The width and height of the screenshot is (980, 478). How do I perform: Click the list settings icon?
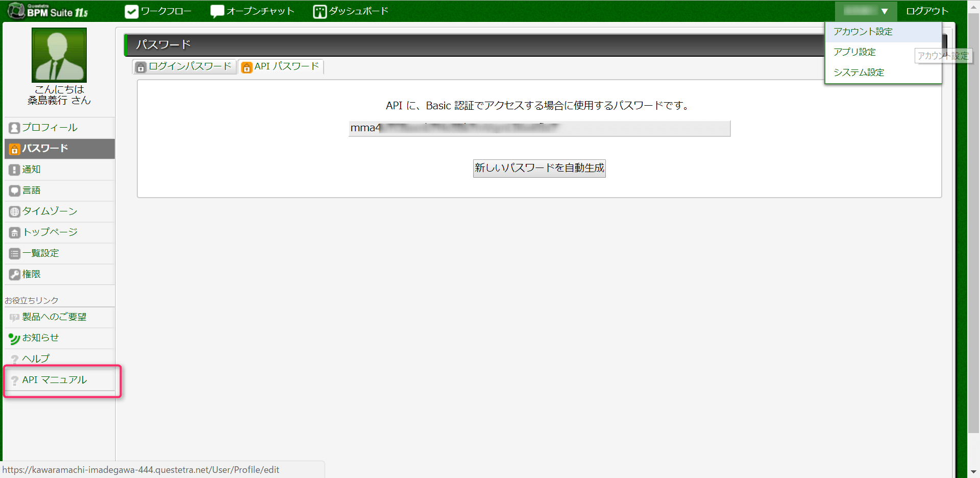(x=14, y=253)
